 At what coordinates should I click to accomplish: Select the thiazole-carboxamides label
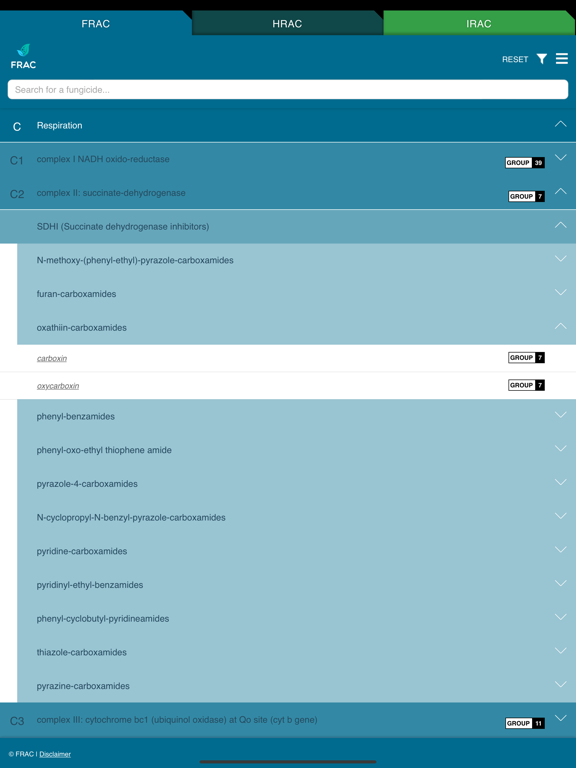(x=82, y=652)
